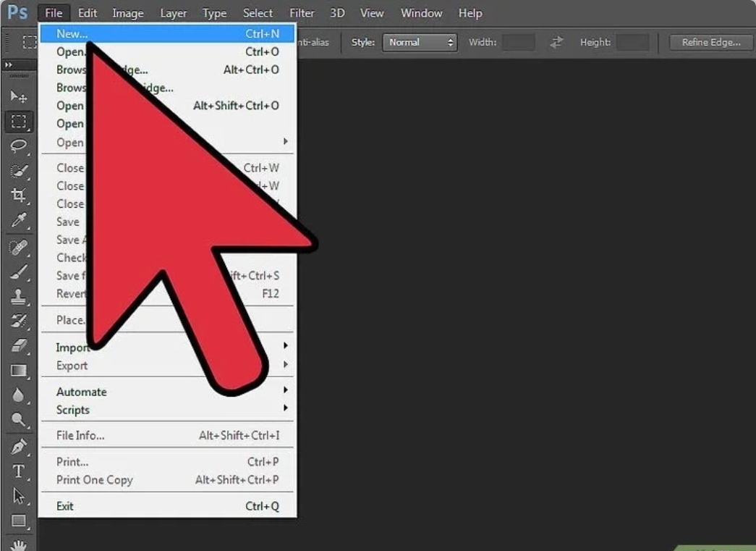The image size is (756, 551).
Task: Choose File Info... menu entry
Action: [x=167, y=435]
